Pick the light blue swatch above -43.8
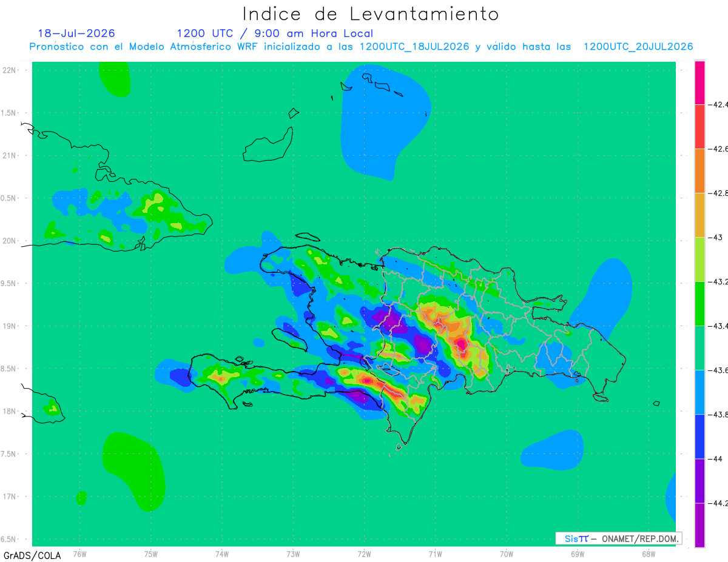 tap(699, 392)
